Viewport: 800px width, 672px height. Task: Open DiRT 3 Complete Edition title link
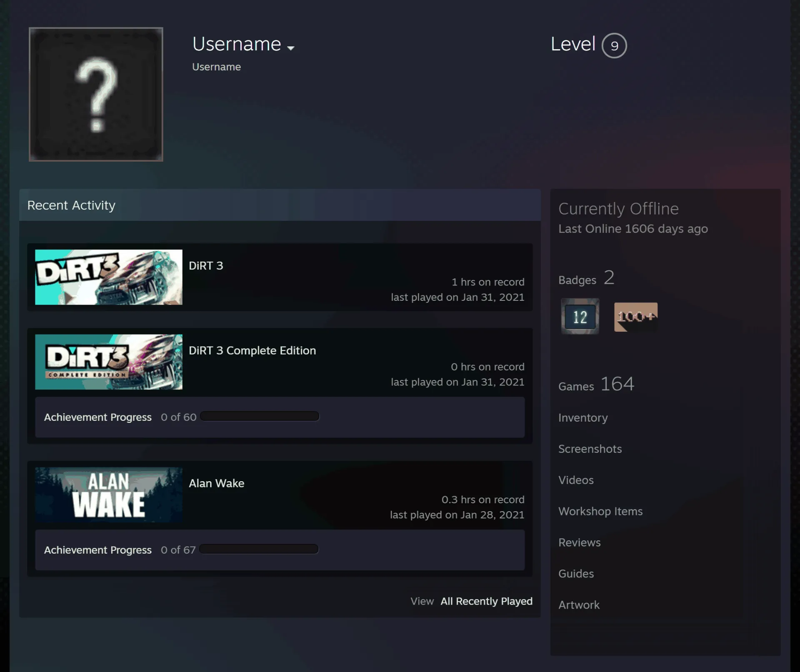click(x=252, y=351)
